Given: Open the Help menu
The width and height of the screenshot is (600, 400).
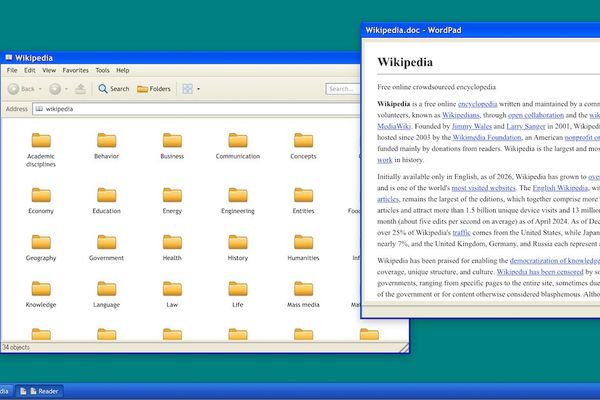Looking at the screenshot, I should coord(123,70).
